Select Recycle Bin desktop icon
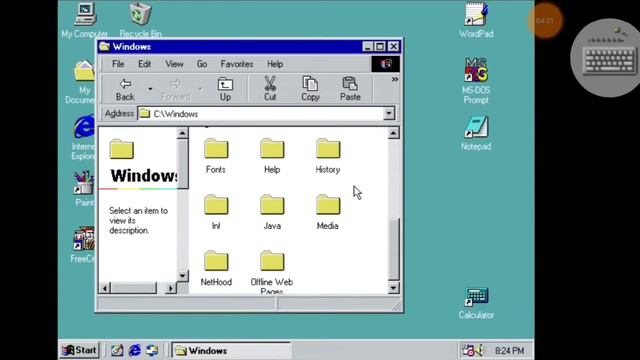 pos(140,20)
